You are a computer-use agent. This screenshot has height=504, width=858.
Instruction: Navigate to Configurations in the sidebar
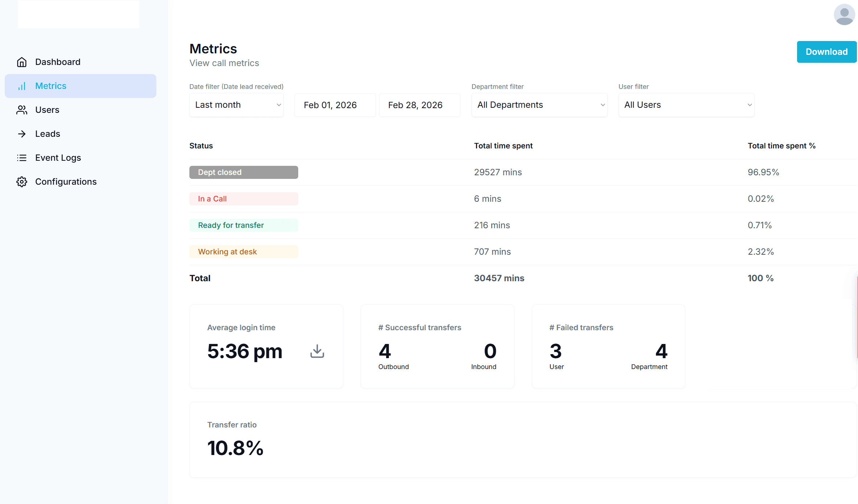[x=66, y=182]
